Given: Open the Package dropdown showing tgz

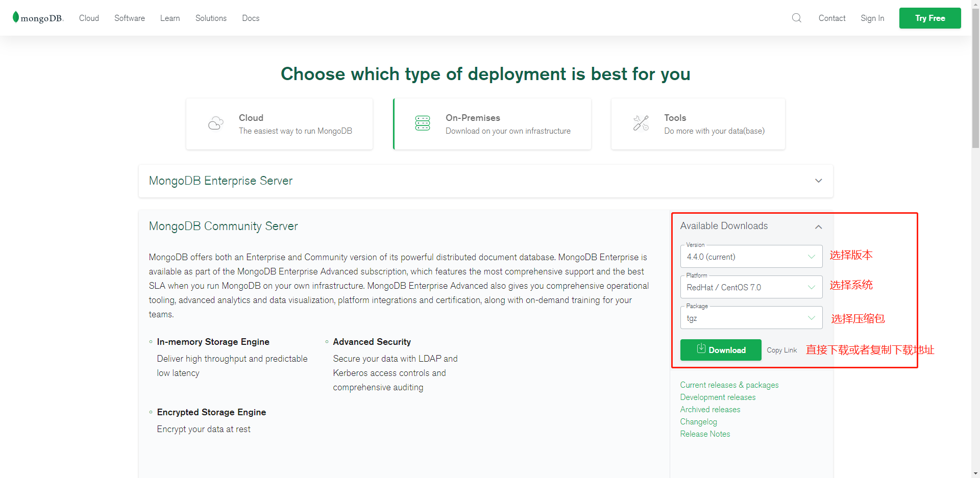Looking at the screenshot, I should coord(751,318).
